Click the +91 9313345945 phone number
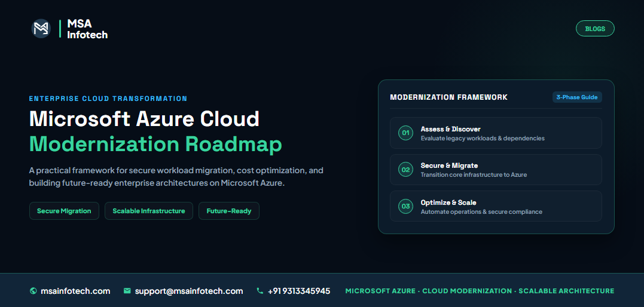The image size is (644, 307). tap(299, 291)
